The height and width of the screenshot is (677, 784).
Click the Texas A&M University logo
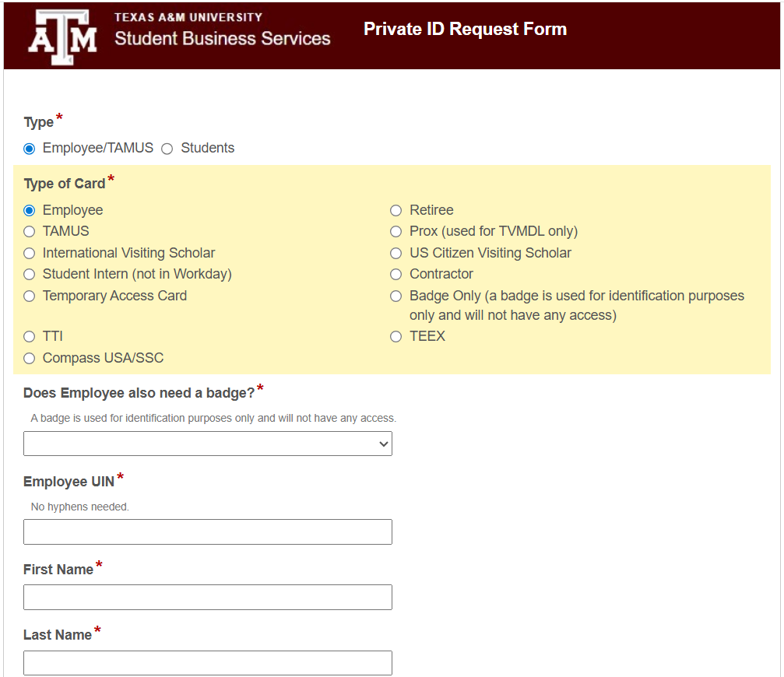pos(62,35)
